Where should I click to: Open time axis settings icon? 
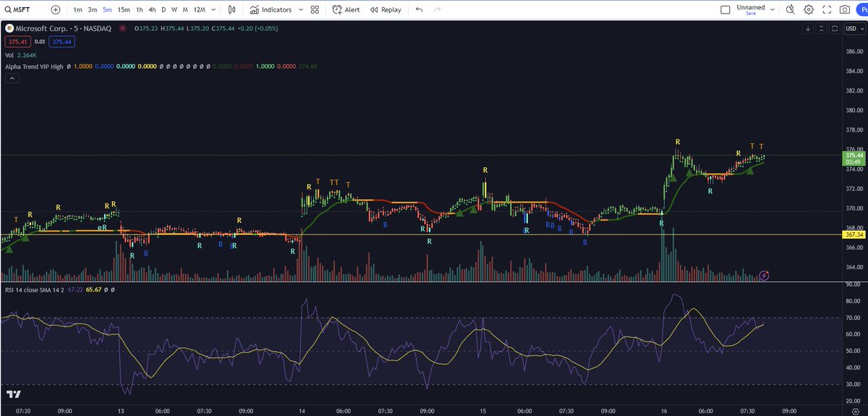click(855, 410)
